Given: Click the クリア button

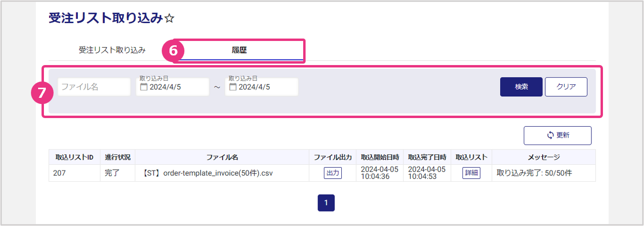Looking at the screenshot, I should click(x=566, y=87).
